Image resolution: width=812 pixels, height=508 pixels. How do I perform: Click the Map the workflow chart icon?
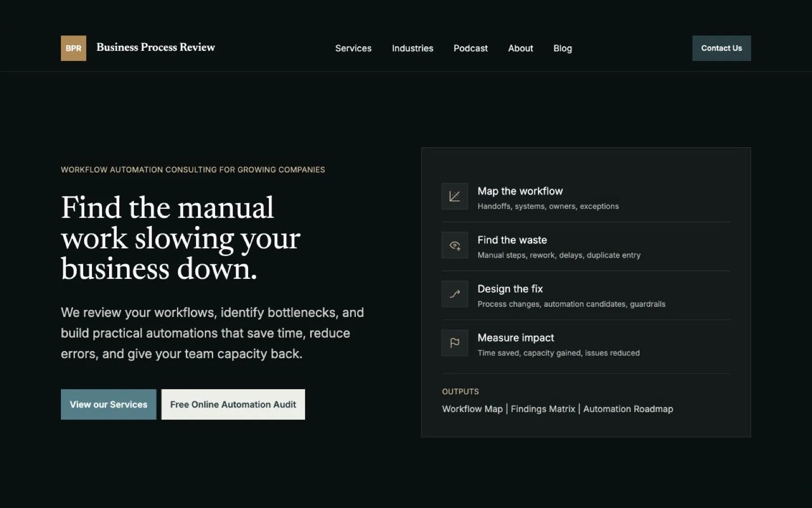click(455, 197)
